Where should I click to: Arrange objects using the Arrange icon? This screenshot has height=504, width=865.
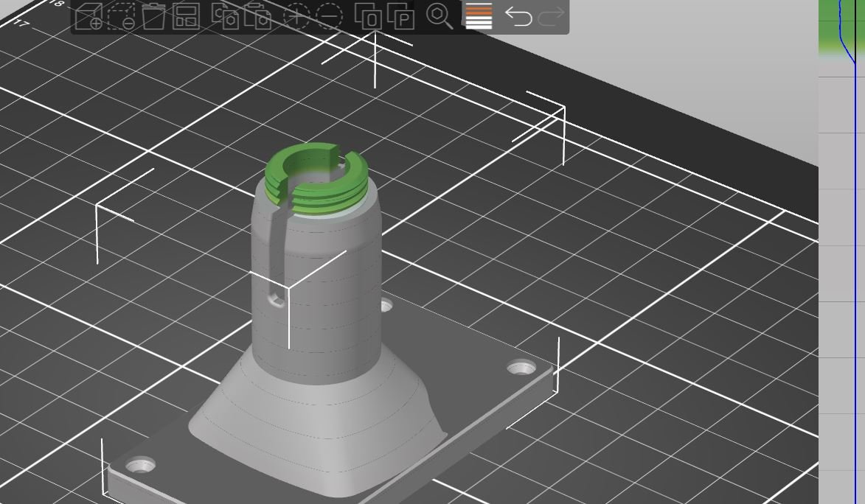(x=186, y=17)
